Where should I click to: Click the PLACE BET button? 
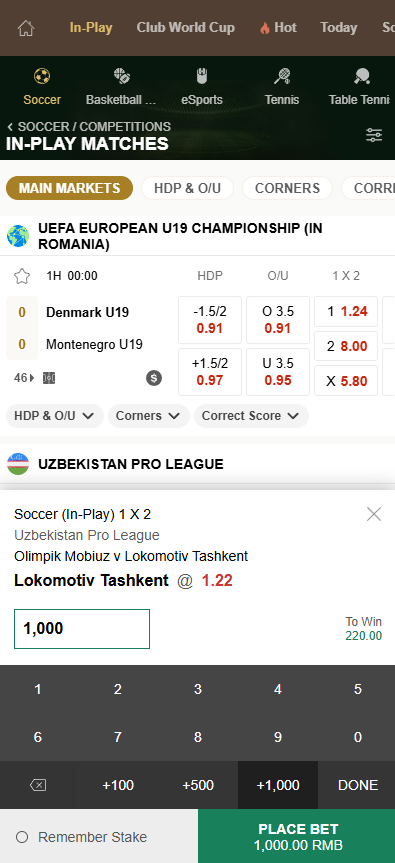[297, 836]
